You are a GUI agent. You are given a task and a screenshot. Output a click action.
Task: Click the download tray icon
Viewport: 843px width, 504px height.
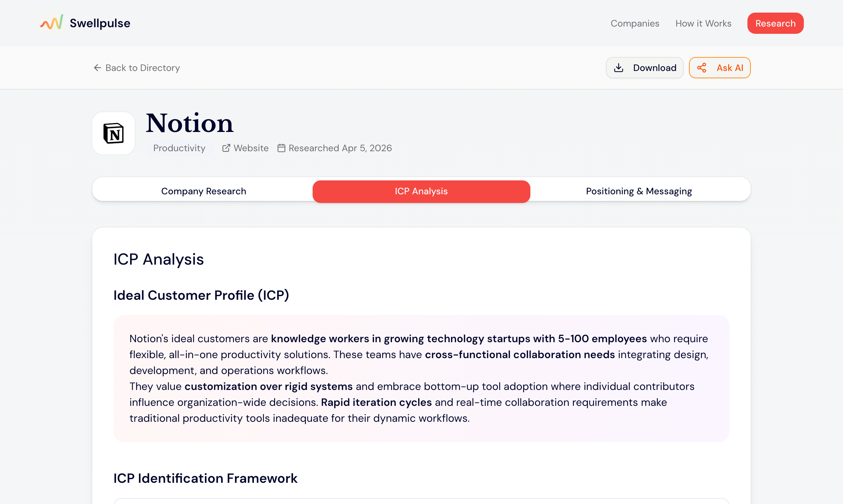618,68
